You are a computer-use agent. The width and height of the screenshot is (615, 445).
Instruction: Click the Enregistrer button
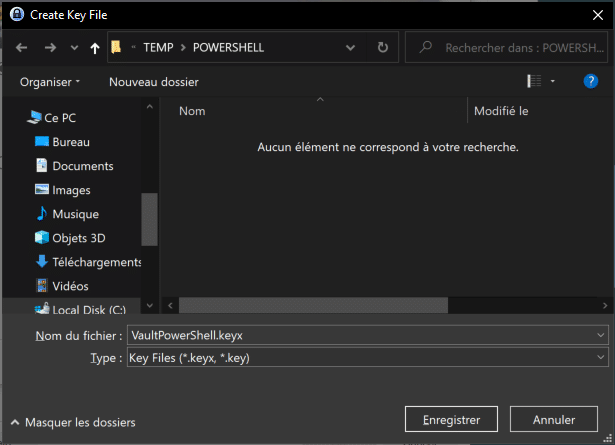[452, 420]
